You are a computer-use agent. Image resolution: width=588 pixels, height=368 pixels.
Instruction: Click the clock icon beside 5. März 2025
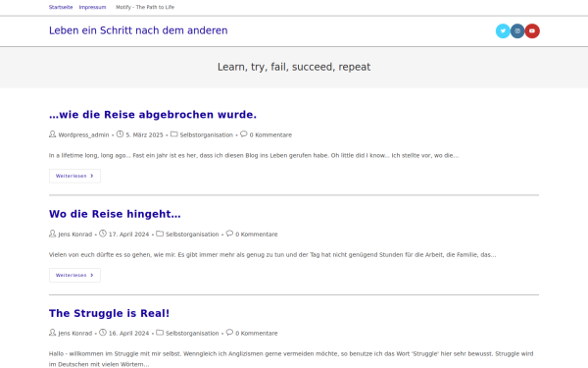(120, 134)
